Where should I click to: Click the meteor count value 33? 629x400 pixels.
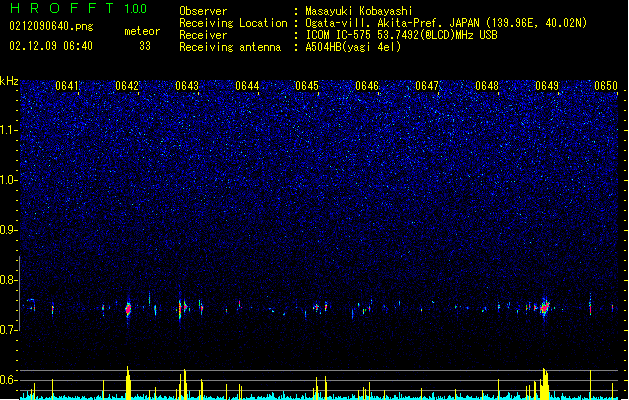(x=145, y=46)
